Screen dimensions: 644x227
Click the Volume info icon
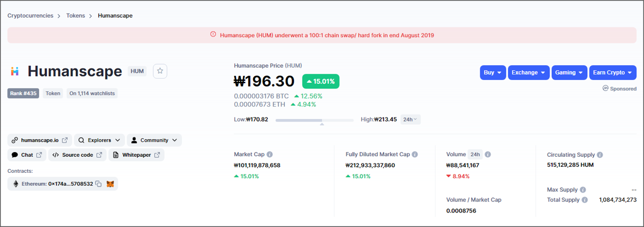coord(488,155)
